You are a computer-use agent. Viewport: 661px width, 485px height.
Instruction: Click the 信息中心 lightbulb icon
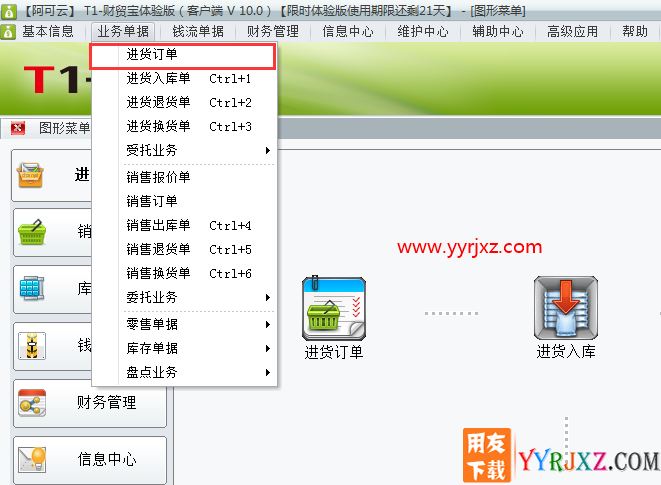[32, 459]
